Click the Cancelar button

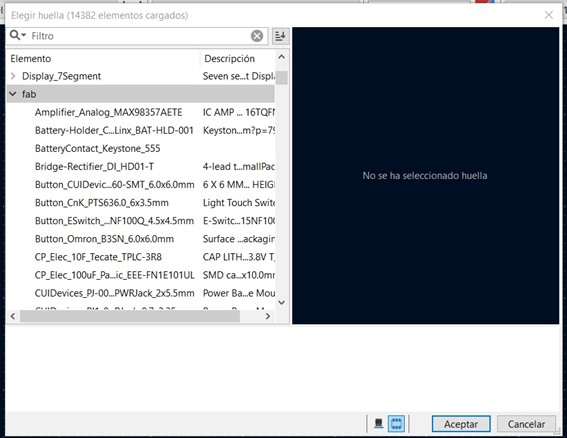[526, 424]
